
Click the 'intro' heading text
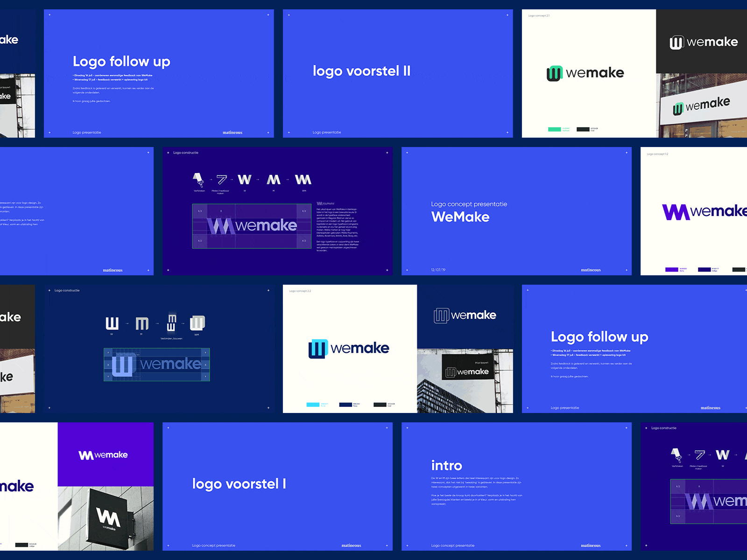tap(446, 465)
